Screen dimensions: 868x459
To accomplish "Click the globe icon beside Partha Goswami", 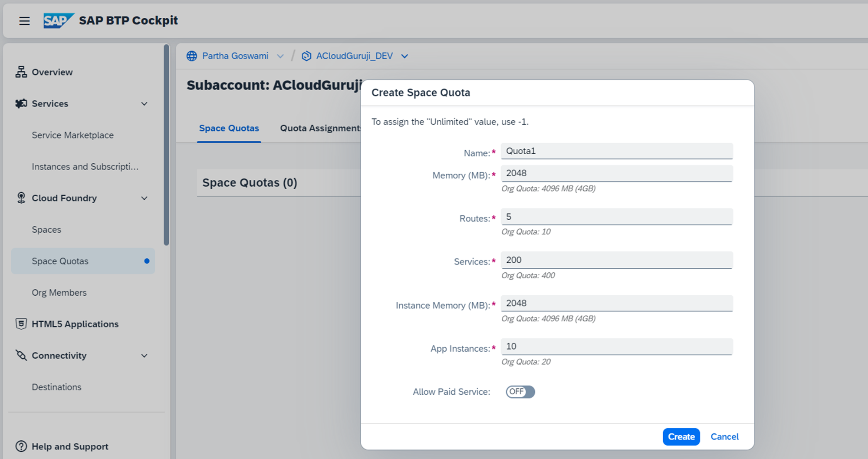I will [192, 56].
